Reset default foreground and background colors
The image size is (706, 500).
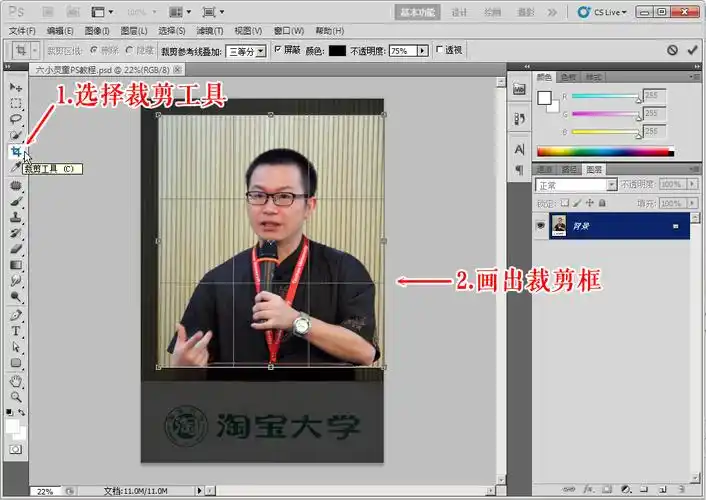pos(9,412)
